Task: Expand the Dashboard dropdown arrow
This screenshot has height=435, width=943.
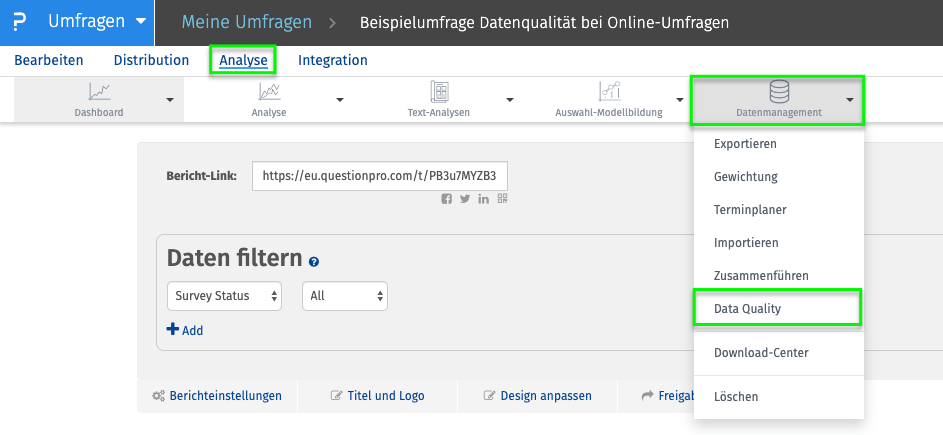Action: 170,99
